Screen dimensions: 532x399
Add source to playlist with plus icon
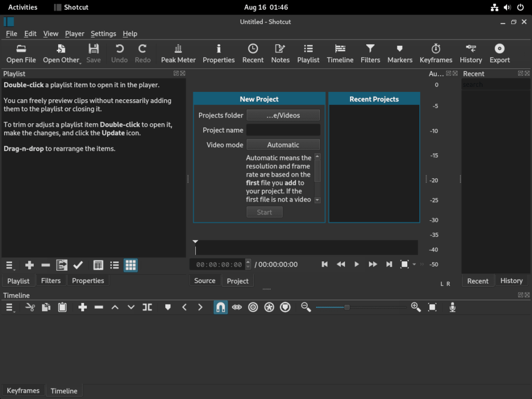coord(30,265)
